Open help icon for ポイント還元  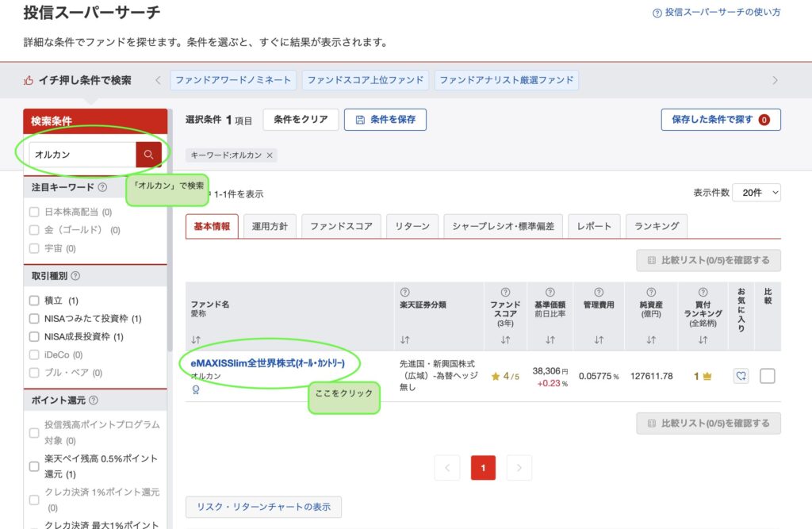tap(94, 400)
